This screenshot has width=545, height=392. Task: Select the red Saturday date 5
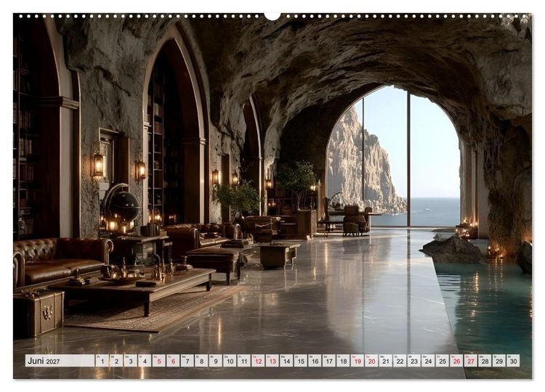coord(159,361)
